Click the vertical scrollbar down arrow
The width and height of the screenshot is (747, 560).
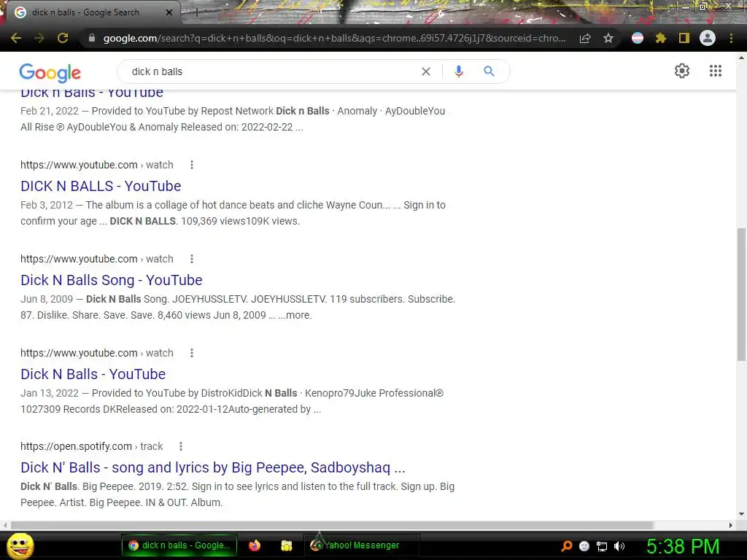click(741, 514)
